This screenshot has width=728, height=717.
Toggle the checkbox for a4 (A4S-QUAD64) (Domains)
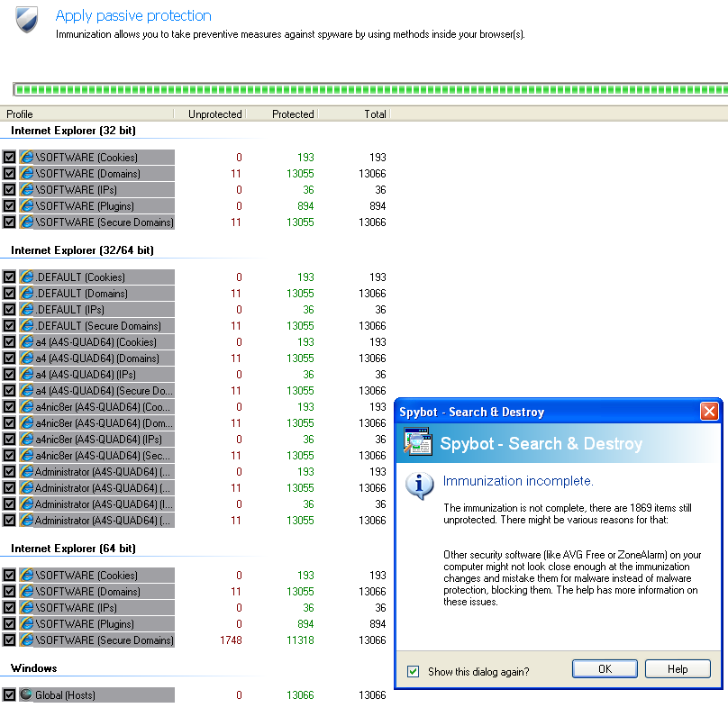[x=9, y=358]
